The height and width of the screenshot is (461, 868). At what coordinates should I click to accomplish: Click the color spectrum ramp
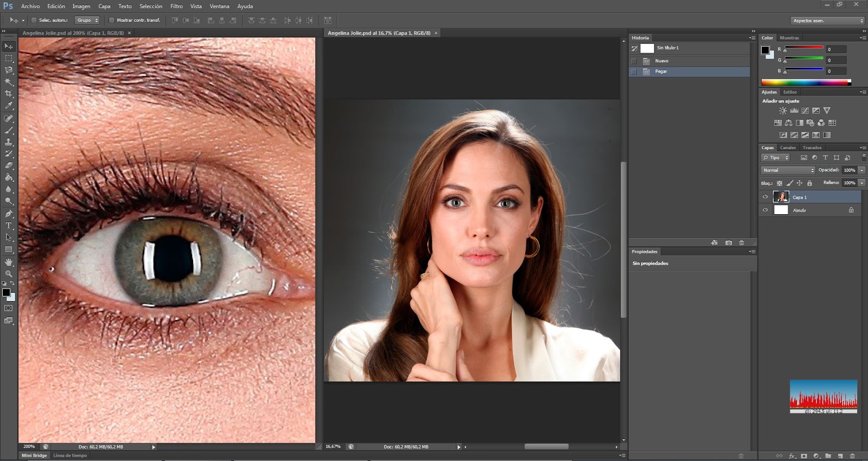806,82
